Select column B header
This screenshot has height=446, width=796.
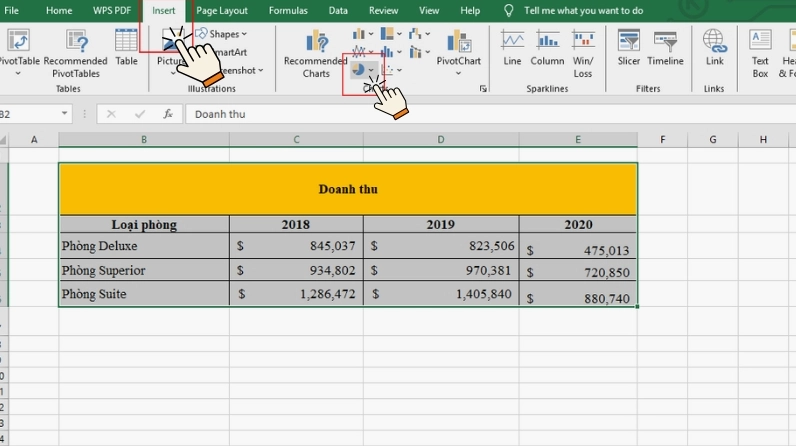[144, 140]
